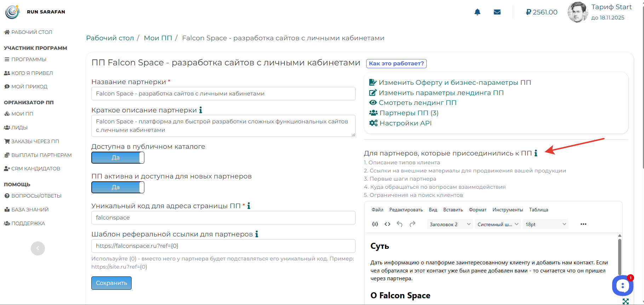Click the undo arrow in editor toolbar
The width and height of the screenshot is (644, 305).
pos(399,224)
